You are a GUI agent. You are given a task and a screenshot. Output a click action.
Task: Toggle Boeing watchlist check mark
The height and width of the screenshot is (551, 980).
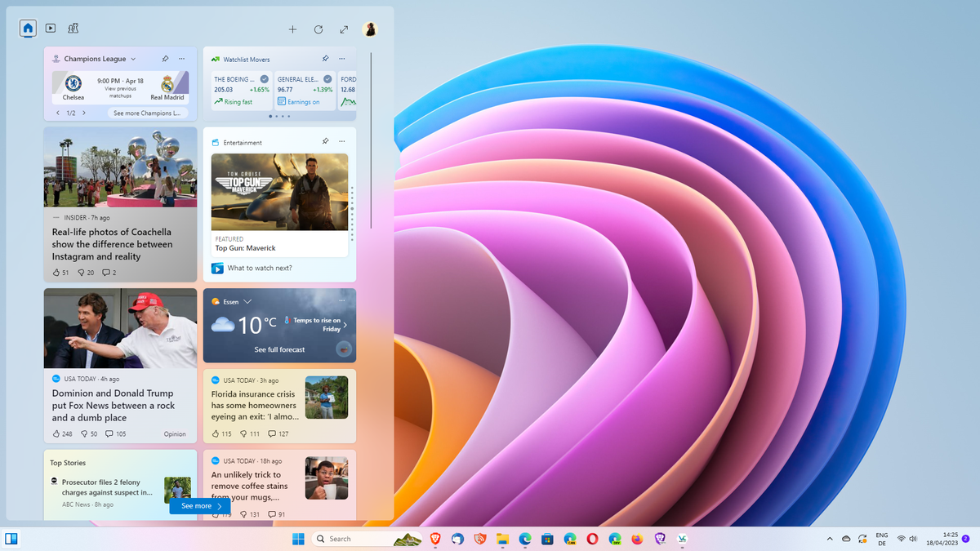[264, 79]
